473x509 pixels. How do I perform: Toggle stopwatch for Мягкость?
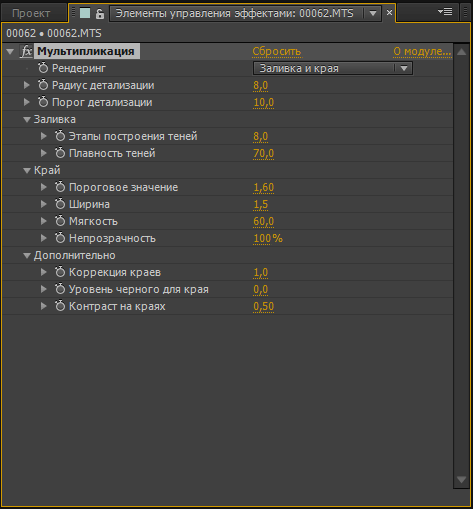60,221
